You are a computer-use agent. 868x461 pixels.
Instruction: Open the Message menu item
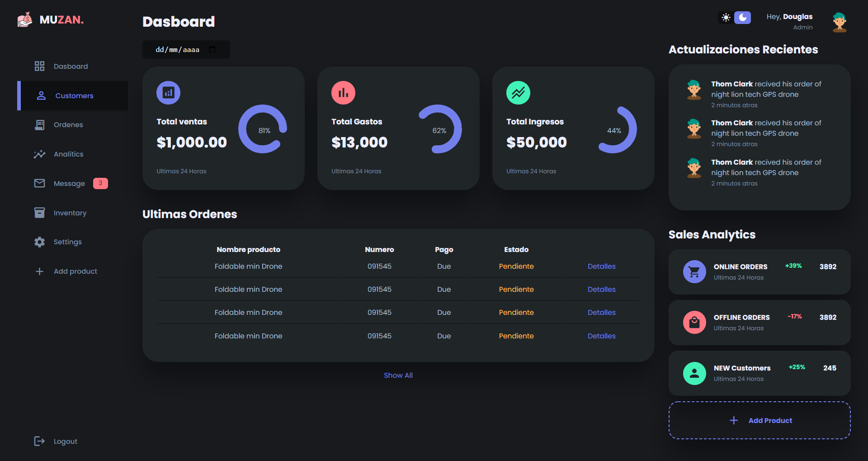pyautogui.click(x=72, y=183)
